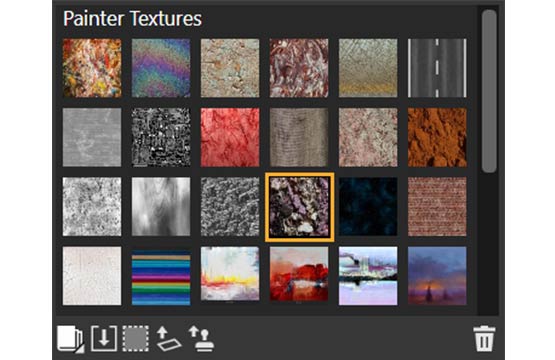Select the orange rust powder texture
The image size is (555, 360).
[x=437, y=137]
